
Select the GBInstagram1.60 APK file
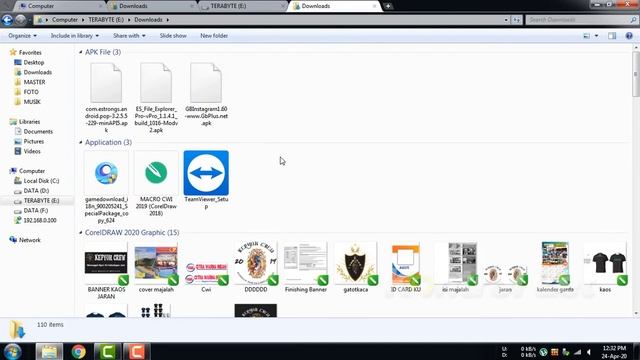206,94
